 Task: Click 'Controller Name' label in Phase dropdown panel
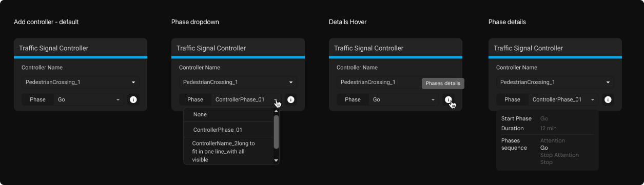tap(200, 68)
